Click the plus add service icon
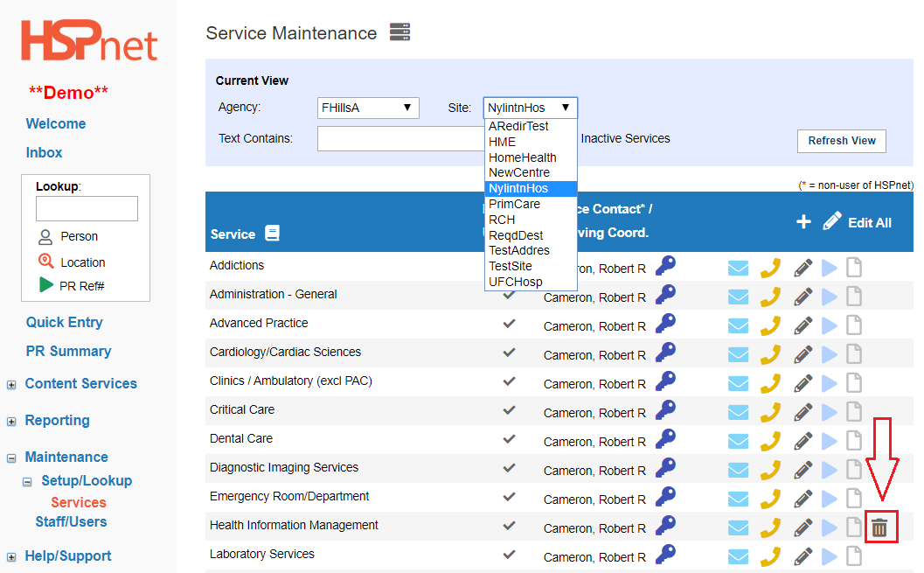The height and width of the screenshot is (573, 924). pyautogui.click(x=803, y=221)
